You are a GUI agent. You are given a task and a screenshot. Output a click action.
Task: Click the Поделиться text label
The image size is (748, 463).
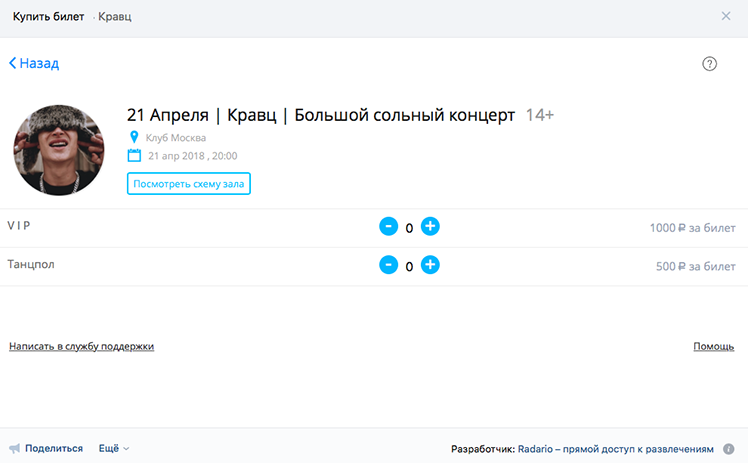pyautogui.click(x=54, y=448)
